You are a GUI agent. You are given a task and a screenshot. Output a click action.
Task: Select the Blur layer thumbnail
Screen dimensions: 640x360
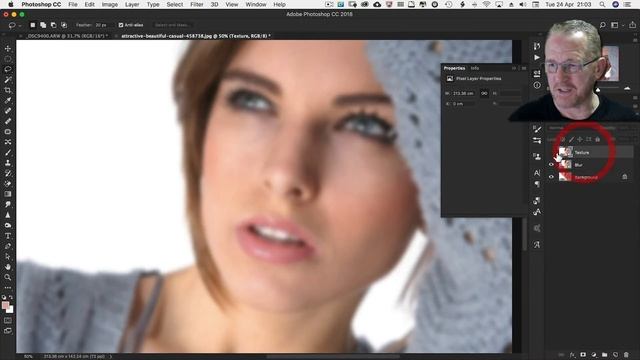pyautogui.click(x=565, y=164)
